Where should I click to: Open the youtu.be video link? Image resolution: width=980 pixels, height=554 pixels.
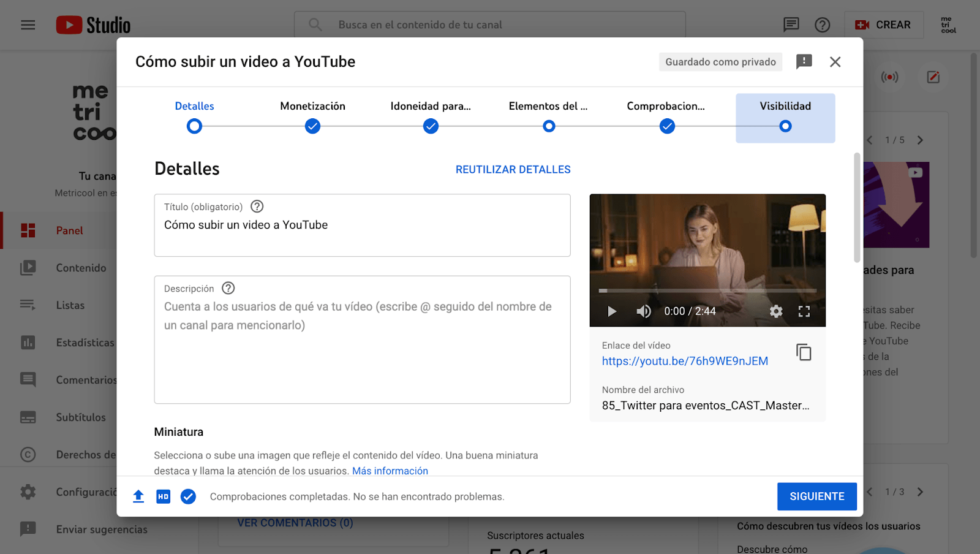click(684, 361)
